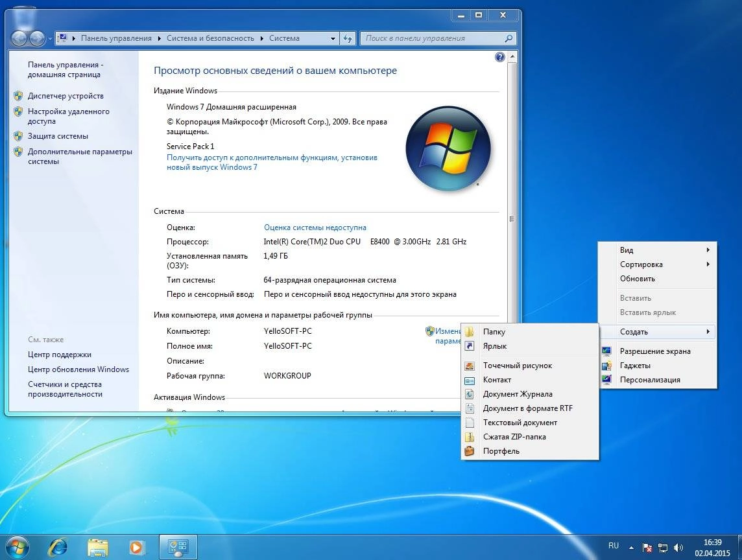This screenshot has height=560, width=742.
Task: Click the search magnifier icon
Action: (509, 38)
